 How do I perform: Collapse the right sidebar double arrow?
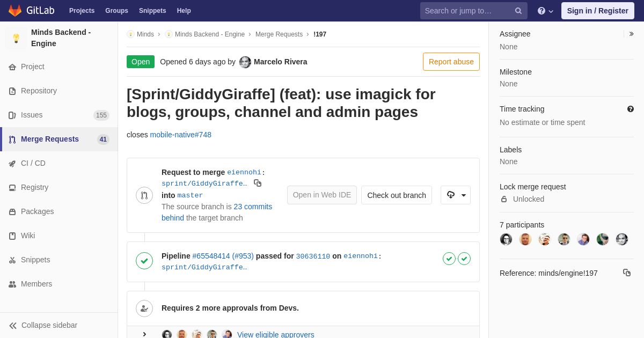coord(631,34)
